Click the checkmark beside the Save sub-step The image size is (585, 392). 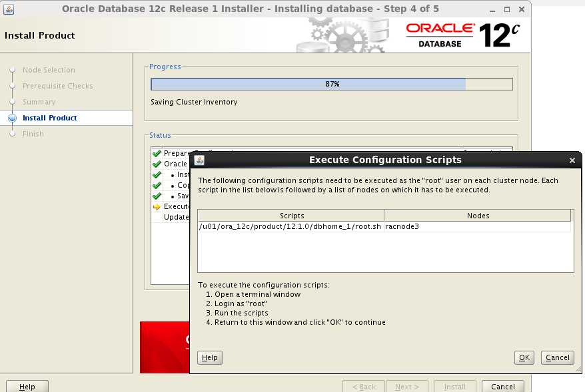(157, 196)
